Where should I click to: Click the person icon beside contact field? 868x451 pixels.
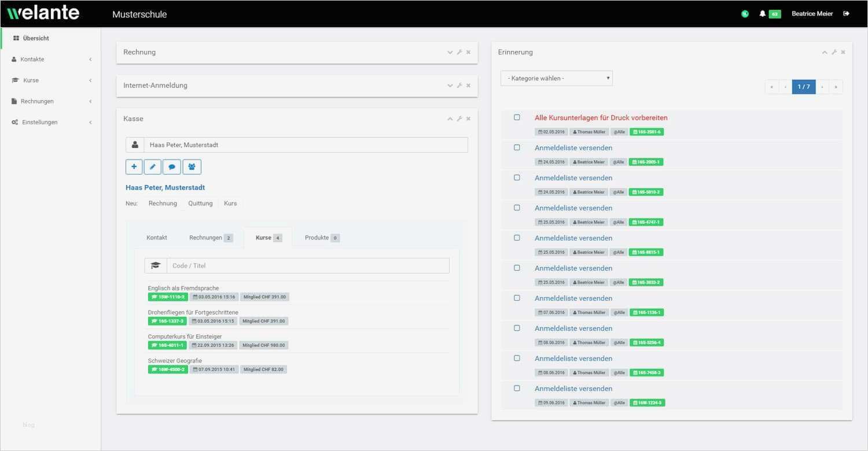coord(135,145)
